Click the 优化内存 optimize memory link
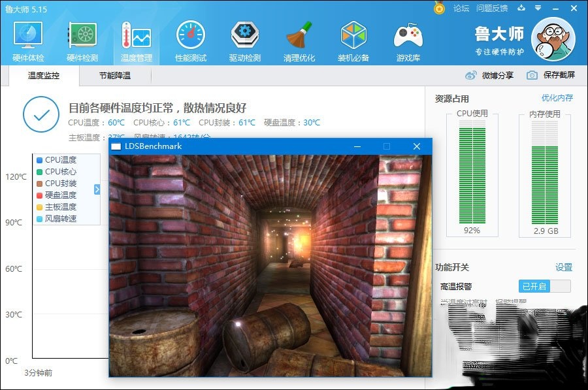 [557, 98]
